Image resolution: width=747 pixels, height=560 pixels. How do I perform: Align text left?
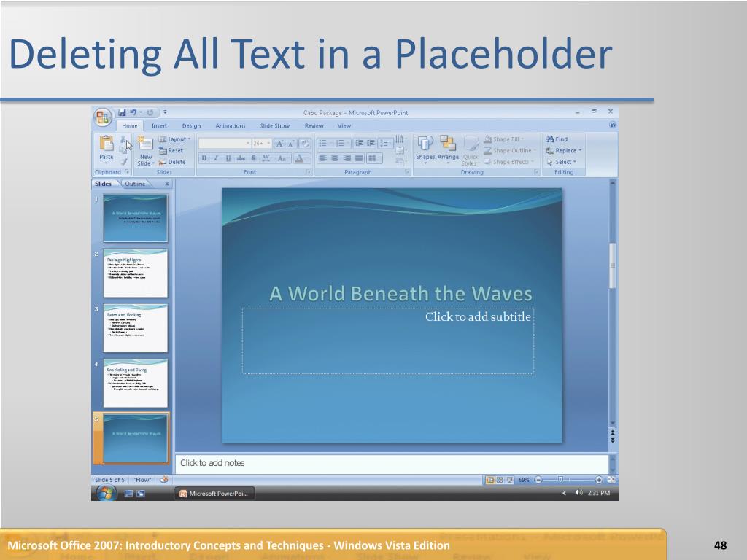(x=322, y=158)
